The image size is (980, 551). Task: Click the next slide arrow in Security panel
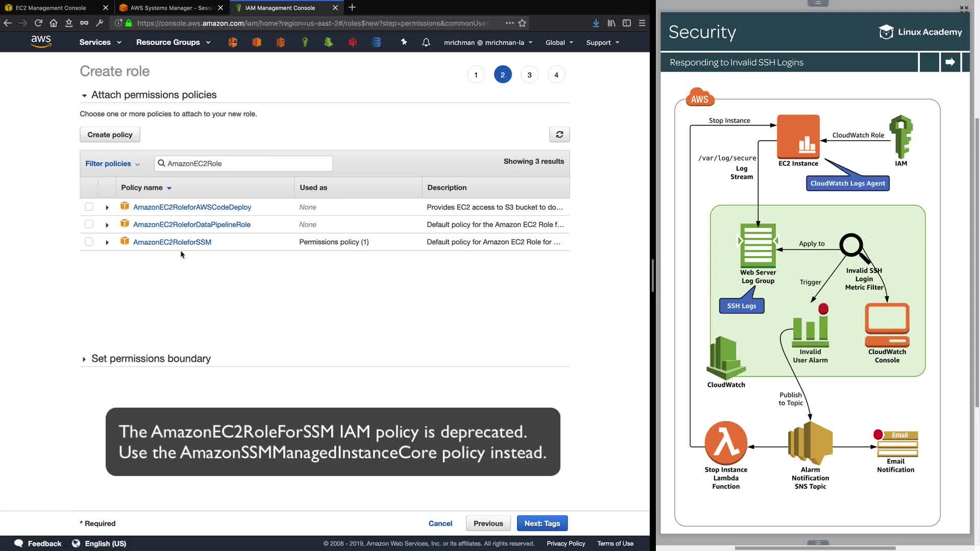point(950,62)
